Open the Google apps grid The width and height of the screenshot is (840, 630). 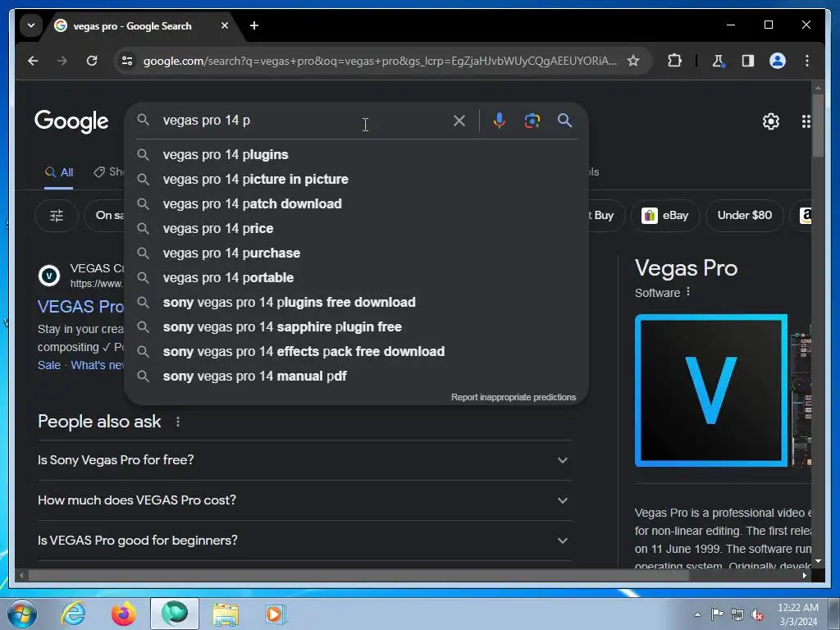(x=806, y=121)
